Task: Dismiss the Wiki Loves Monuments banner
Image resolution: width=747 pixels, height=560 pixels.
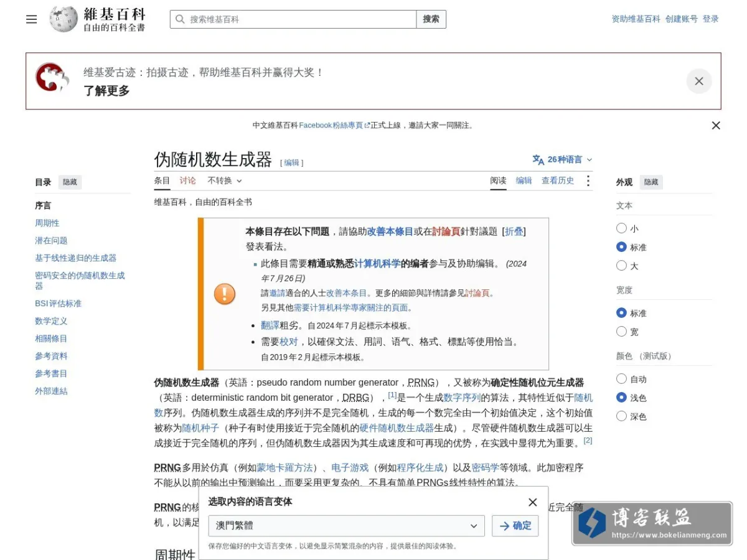Action: 699,81
